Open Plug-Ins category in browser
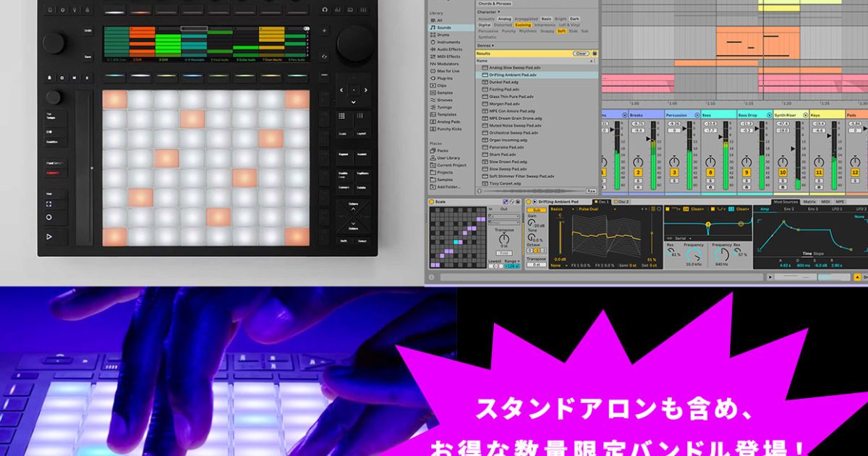868x456 pixels. click(444, 78)
